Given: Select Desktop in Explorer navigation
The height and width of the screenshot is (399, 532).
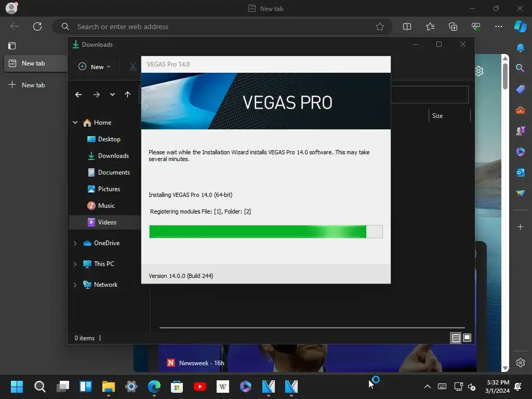Looking at the screenshot, I should click(109, 139).
